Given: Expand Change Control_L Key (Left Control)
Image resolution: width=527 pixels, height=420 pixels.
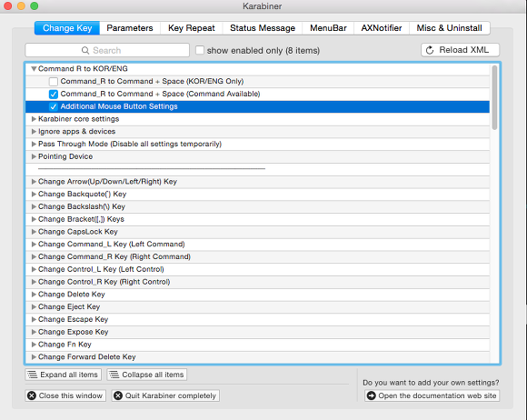Looking at the screenshot, I should (34, 269).
